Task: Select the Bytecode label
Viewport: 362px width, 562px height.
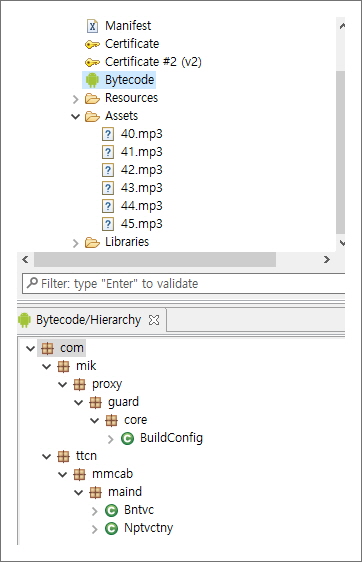Action: point(129,80)
